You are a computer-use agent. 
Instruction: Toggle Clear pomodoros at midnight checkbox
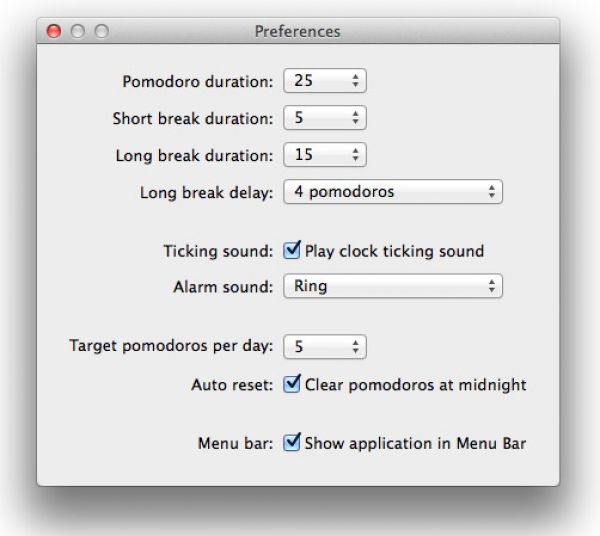click(293, 383)
